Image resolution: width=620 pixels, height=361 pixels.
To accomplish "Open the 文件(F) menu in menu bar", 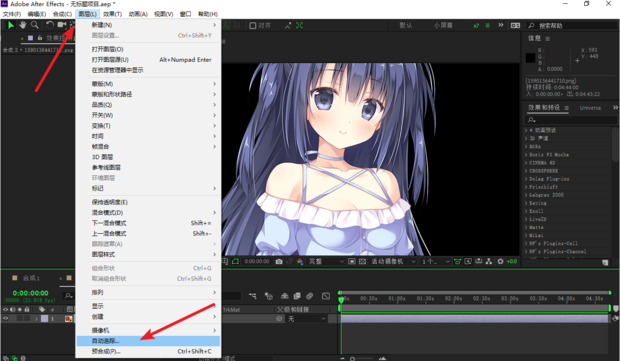I will [12, 14].
